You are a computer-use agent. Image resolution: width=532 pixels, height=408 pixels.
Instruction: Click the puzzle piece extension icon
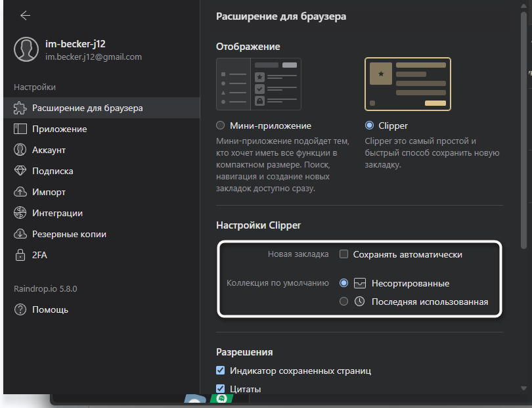coord(20,108)
